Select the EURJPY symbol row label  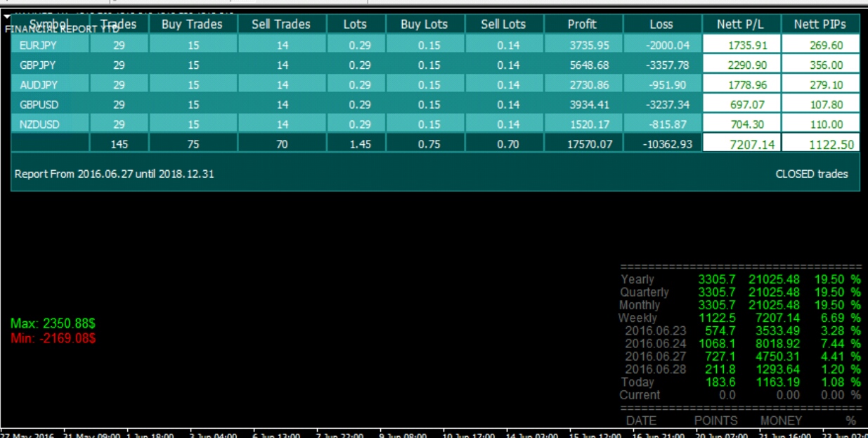[39, 45]
